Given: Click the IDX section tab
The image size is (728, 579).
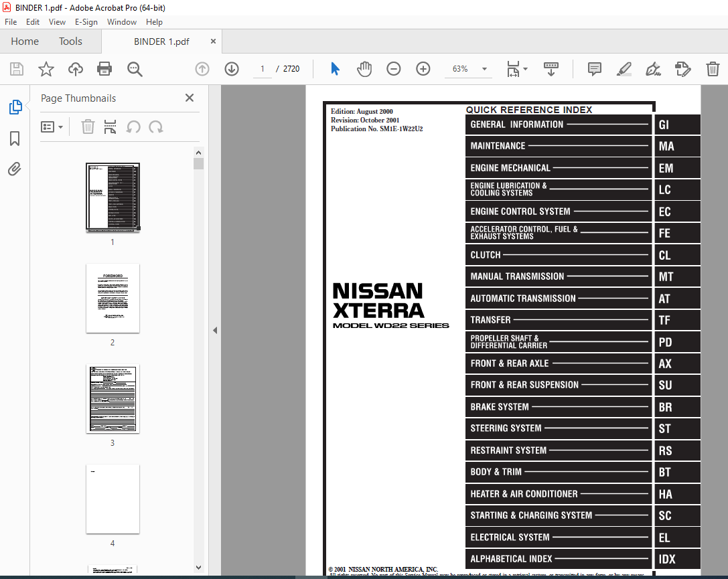Looking at the screenshot, I should tap(677, 559).
